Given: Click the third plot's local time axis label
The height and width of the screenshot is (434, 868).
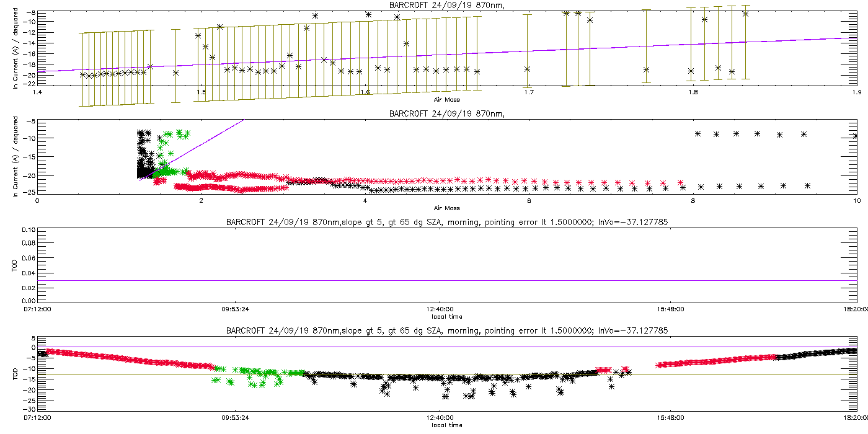Looking at the screenshot, I should (x=447, y=316).
